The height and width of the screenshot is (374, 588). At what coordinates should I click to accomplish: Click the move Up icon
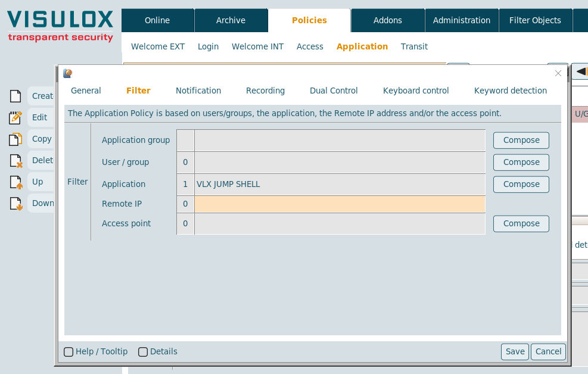(x=15, y=182)
